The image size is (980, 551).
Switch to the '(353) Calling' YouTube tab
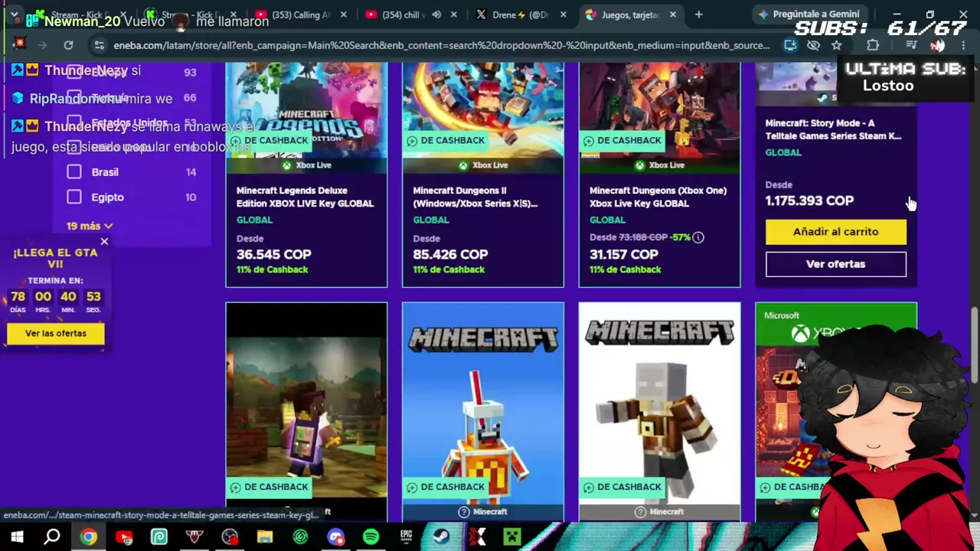(x=301, y=15)
